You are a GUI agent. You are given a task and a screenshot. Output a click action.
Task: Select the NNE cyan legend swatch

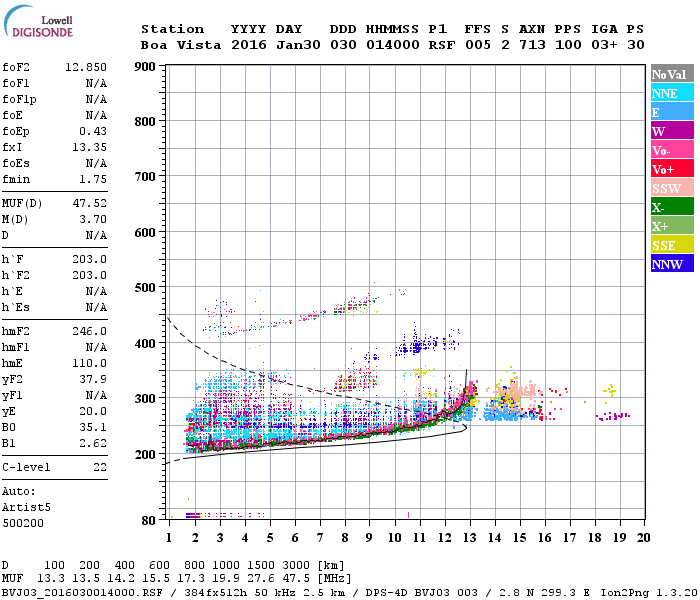tap(672, 93)
